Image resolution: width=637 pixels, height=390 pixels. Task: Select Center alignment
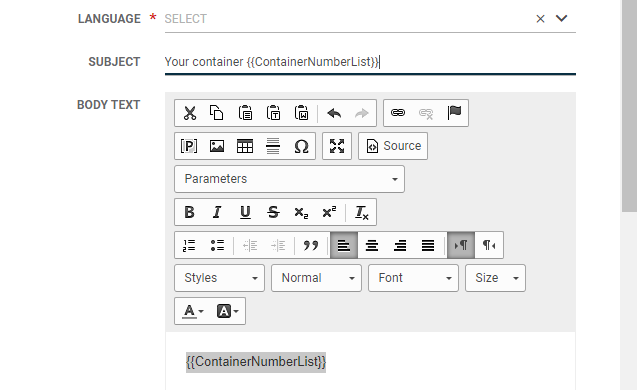pyautogui.click(x=372, y=245)
